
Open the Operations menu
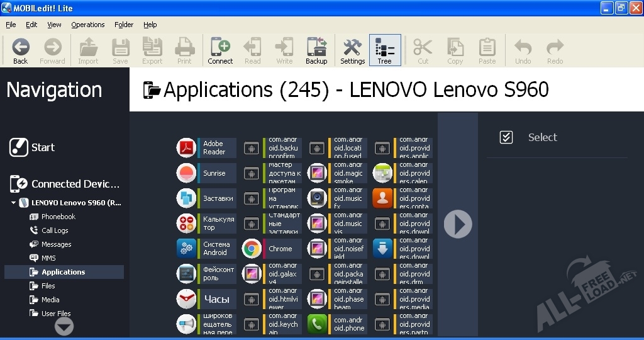pyautogui.click(x=87, y=25)
